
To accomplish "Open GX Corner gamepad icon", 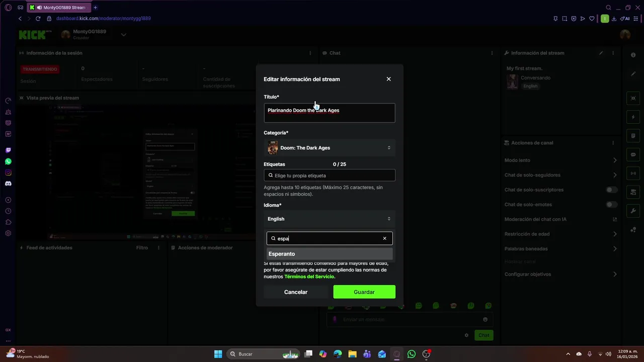I will (20, 8).
